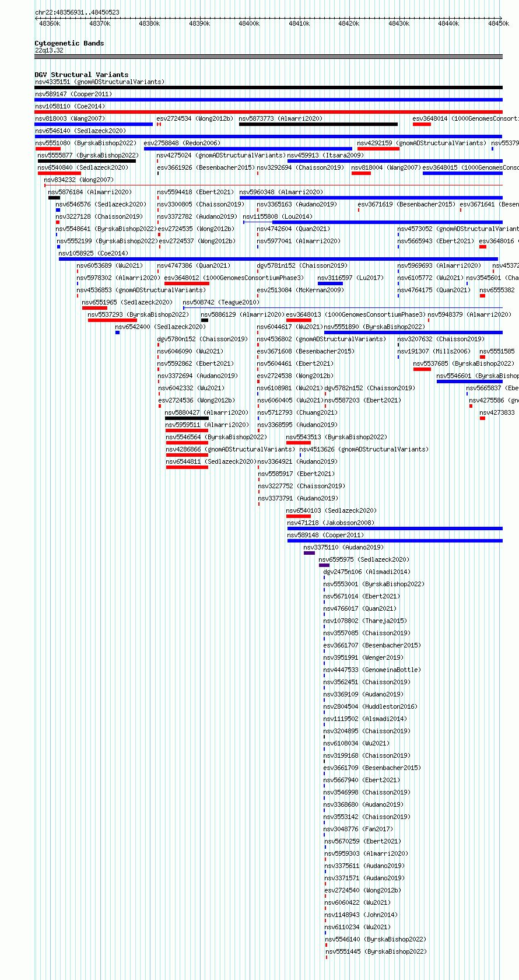Click the red bar under nsv6544811
The height and width of the screenshot is (980, 519).
tap(187, 467)
